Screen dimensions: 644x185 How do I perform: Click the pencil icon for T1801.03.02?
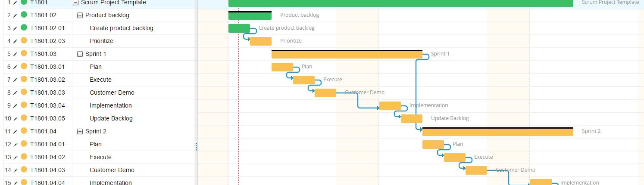[x=16, y=80]
